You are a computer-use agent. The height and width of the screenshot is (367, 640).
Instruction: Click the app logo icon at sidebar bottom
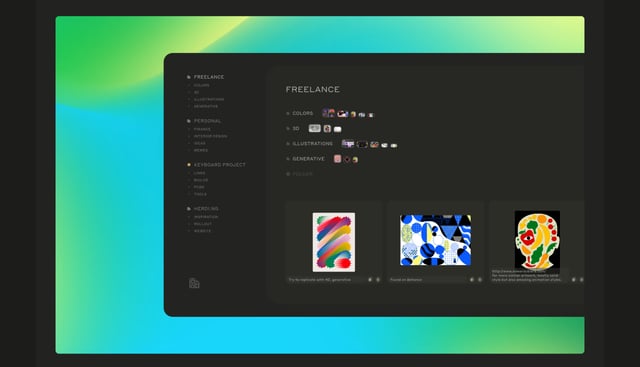194,283
